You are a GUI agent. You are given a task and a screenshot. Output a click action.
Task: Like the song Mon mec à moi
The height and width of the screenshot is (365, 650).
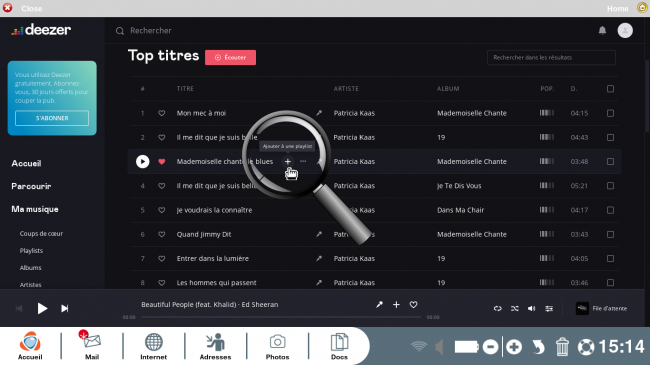[162, 113]
